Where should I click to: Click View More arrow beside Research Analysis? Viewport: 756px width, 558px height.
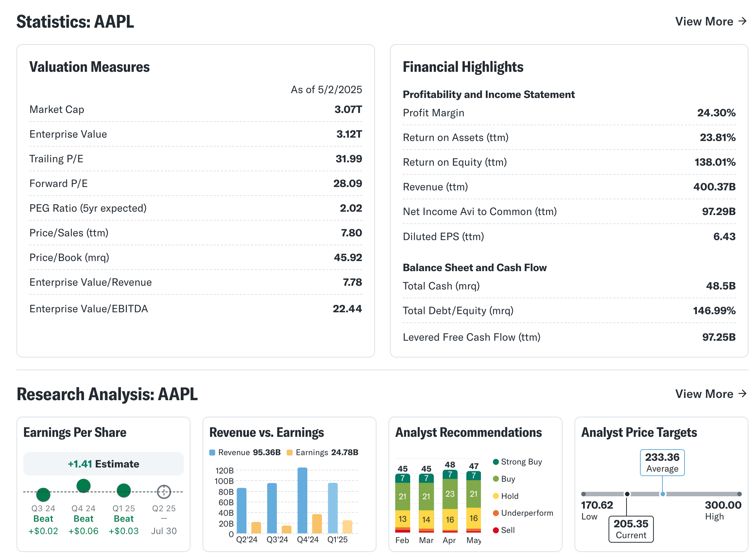point(743,394)
